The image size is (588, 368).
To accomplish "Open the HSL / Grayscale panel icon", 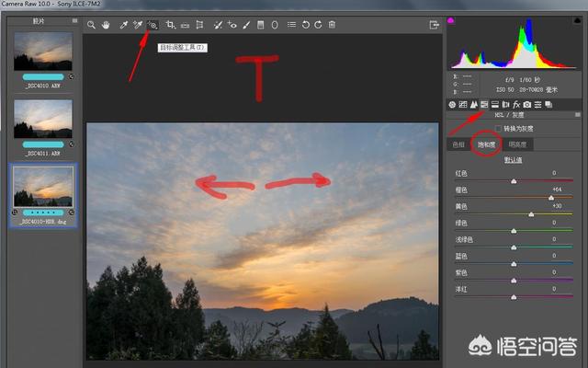I will click(x=484, y=105).
